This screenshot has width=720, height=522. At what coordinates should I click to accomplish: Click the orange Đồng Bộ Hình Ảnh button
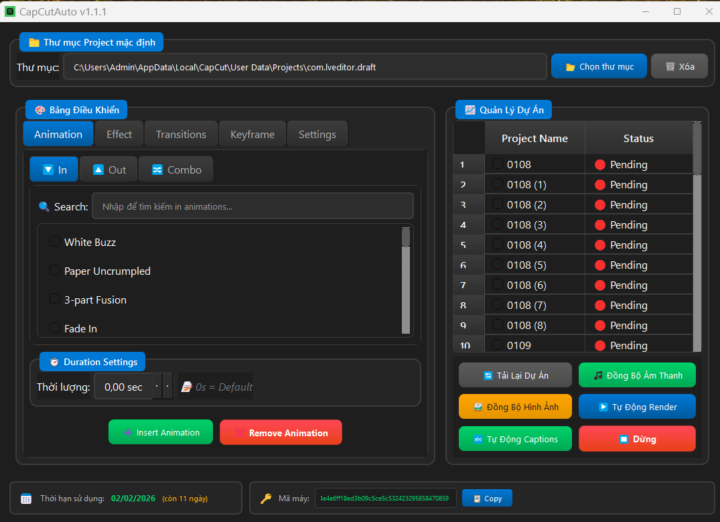click(x=515, y=407)
